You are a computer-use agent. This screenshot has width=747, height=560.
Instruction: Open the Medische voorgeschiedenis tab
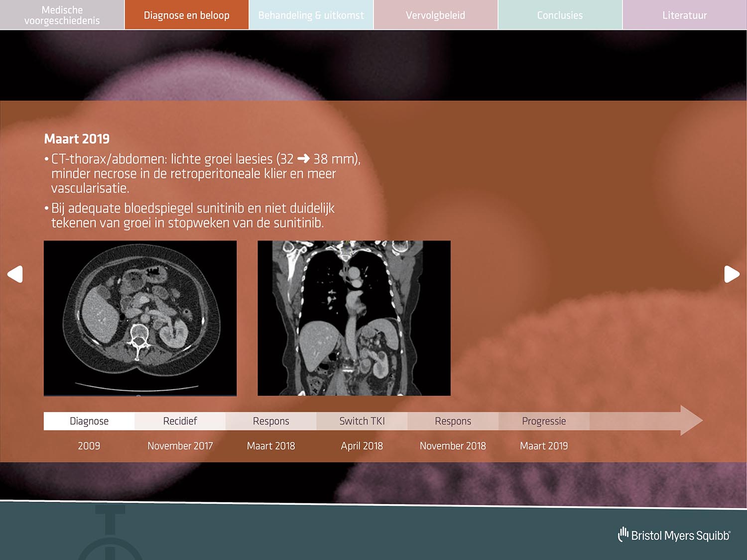coord(62,15)
